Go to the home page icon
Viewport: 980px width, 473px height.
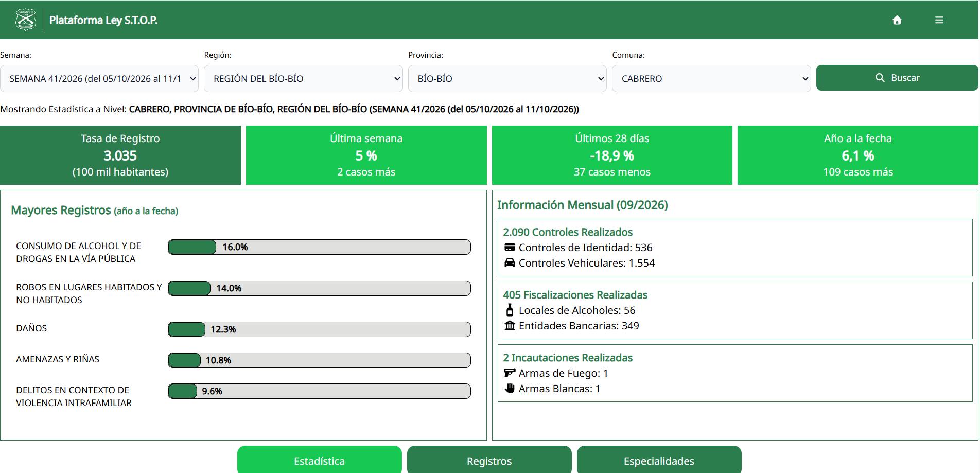[897, 20]
